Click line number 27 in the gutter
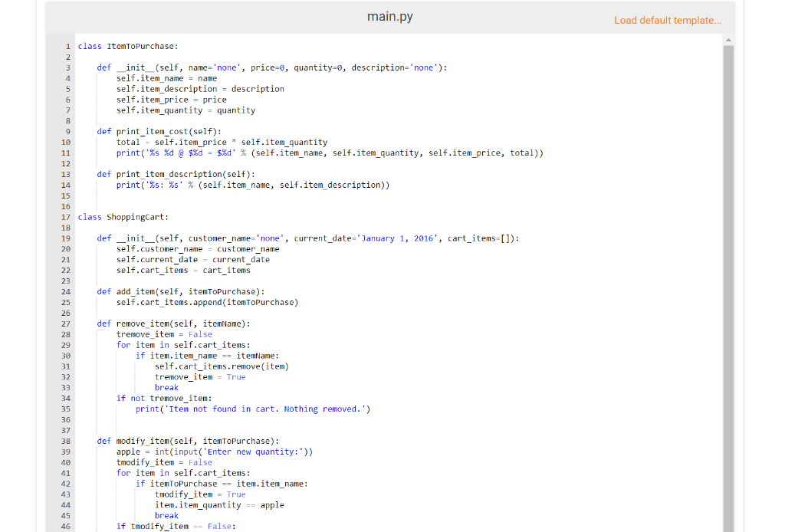This screenshot has width=785, height=532. pos(66,323)
